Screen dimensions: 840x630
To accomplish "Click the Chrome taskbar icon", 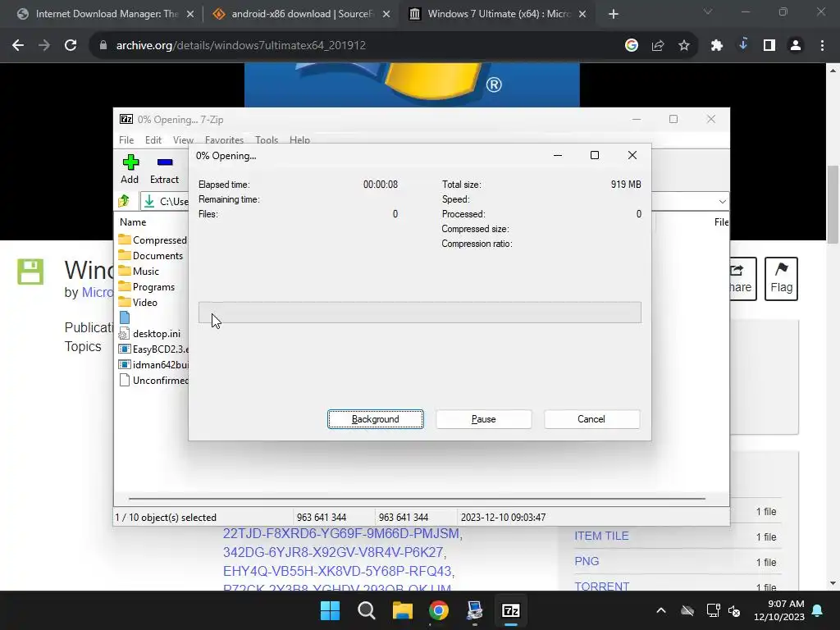I will tap(439, 610).
